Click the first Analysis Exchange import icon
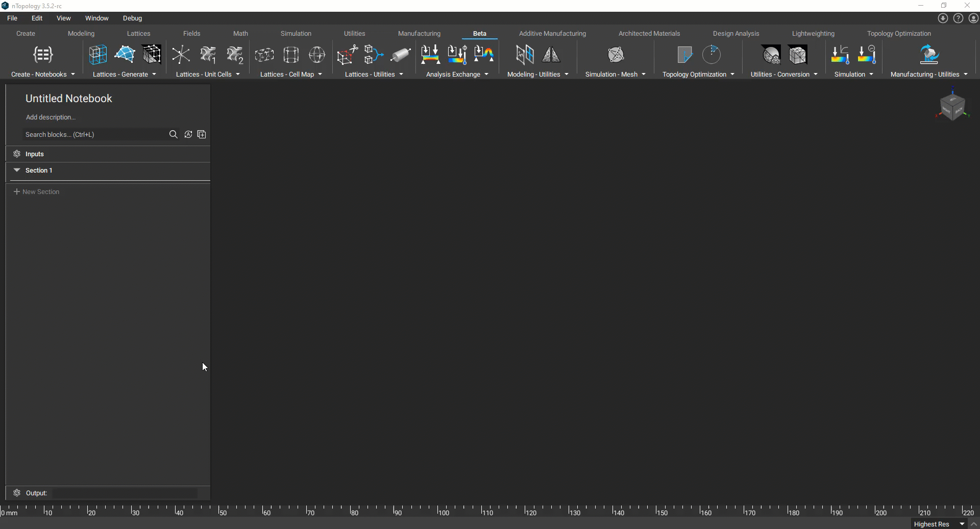Image resolution: width=980 pixels, height=529 pixels. click(x=430, y=55)
